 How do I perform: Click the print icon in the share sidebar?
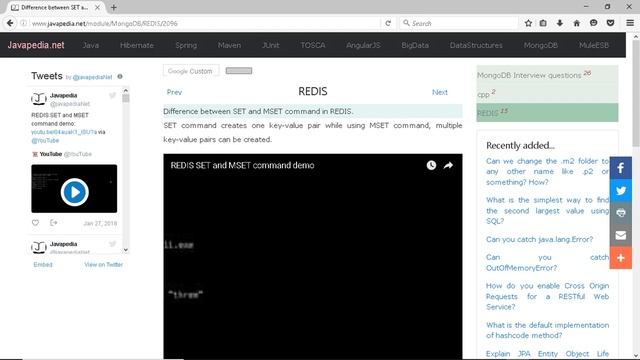click(x=621, y=213)
